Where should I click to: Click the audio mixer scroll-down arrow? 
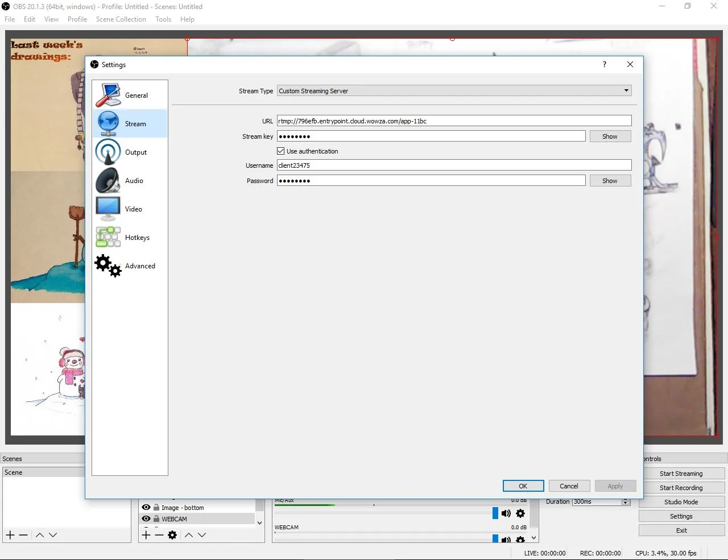pos(533,537)
